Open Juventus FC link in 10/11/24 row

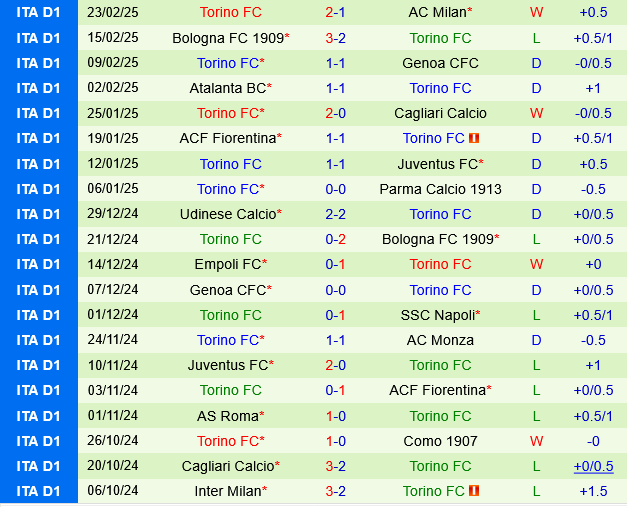point(227,365)
